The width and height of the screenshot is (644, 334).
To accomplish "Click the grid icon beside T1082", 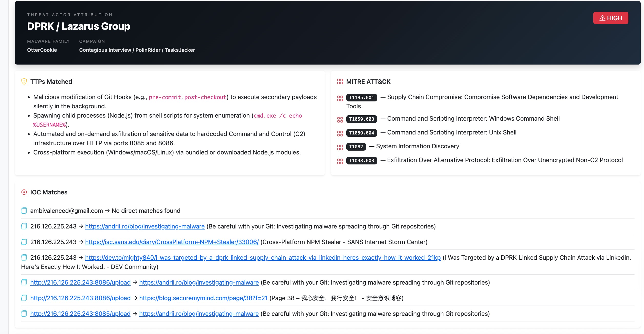I will pyautogui.click(x=340, y=148).
